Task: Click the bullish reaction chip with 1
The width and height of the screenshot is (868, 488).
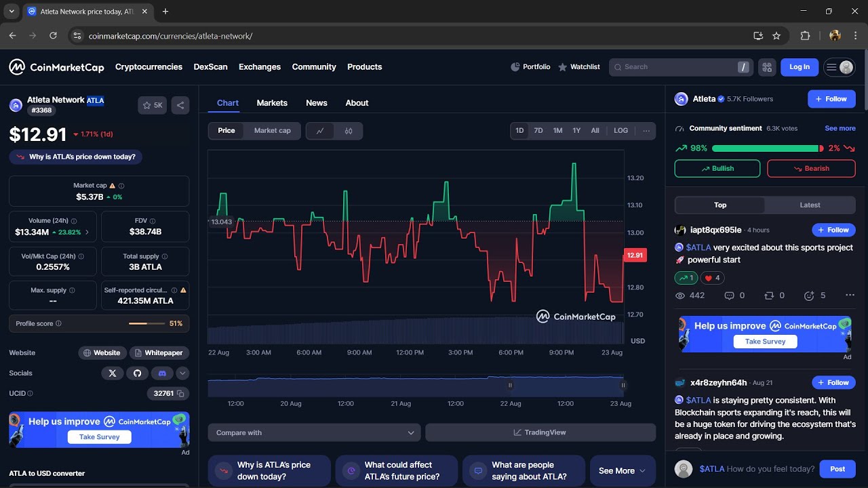Action: [686, 278]
